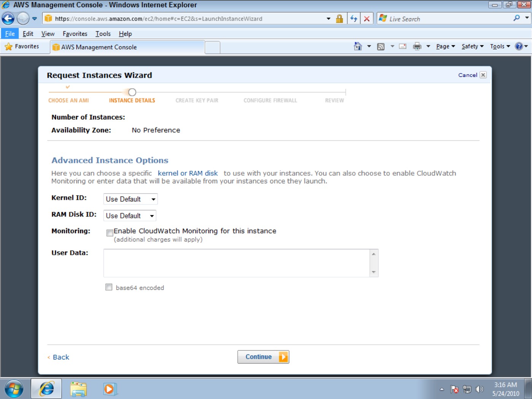Click the User Data scrollbar down arrow
This screenshot has width=532, height=399.
pos(373,272)
